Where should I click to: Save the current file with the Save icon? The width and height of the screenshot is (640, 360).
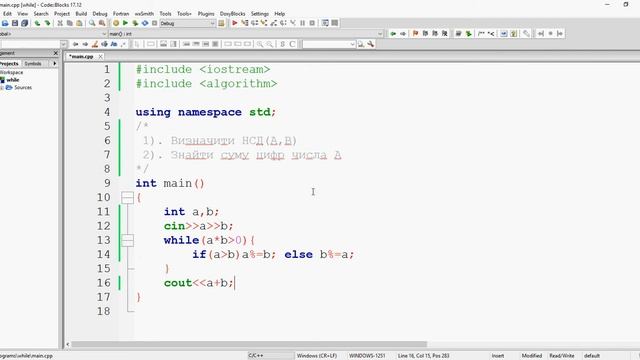point(15,23)
